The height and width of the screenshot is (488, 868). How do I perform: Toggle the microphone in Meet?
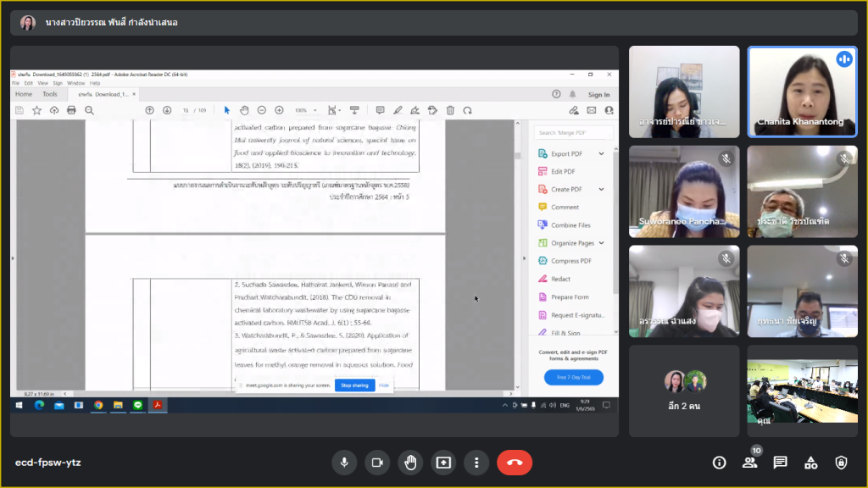[x=344, y=463]
